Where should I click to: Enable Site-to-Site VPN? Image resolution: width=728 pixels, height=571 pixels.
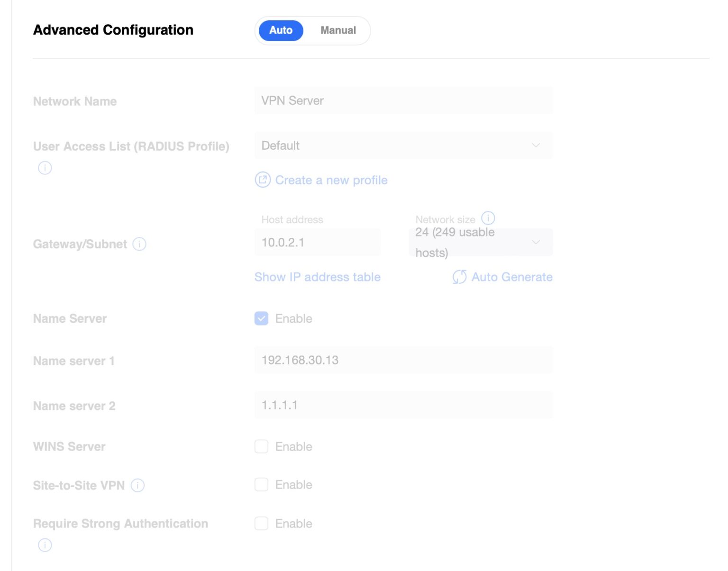pyautogui.click(x=261, y=484)
